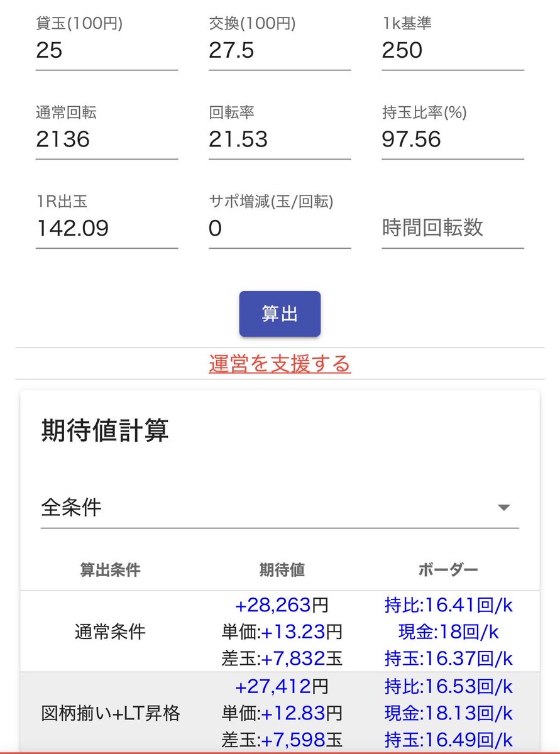Focus the 1R出玉 field showing 142.09
Screen dimensions: 560x754
pyautogui.click(x=107, y=229)
